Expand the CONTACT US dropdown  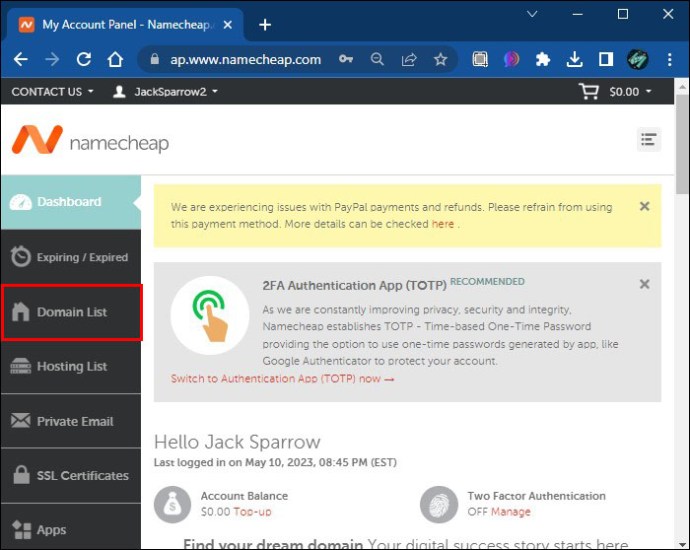(x=52, y=92)
